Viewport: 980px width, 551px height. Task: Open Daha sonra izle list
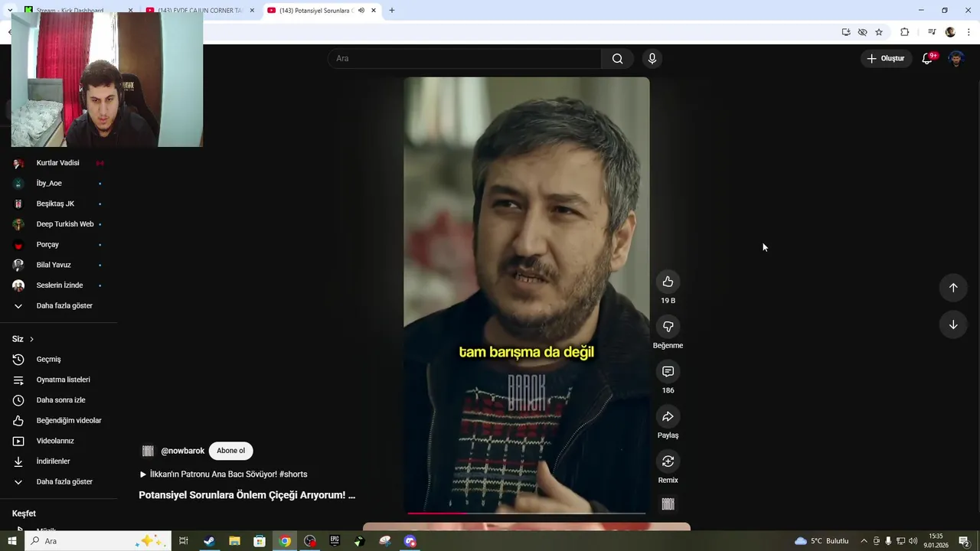click(58, 400)
